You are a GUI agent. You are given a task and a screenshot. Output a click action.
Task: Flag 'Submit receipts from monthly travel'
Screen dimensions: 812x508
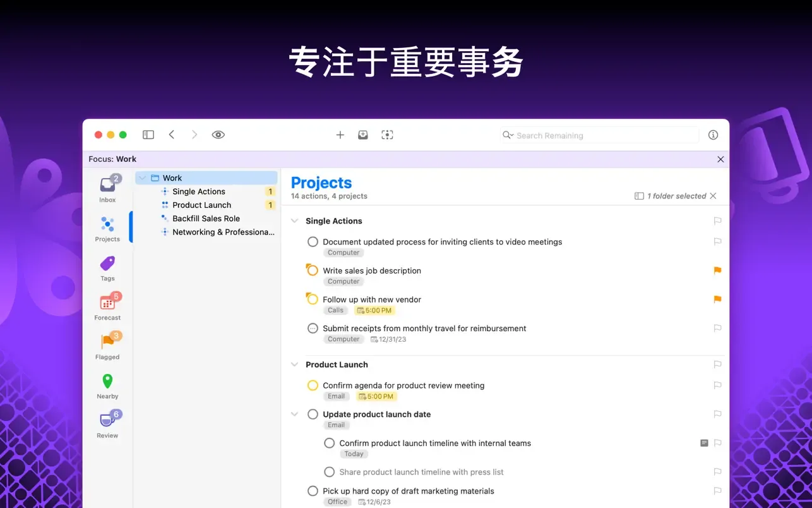pos(717,329)
